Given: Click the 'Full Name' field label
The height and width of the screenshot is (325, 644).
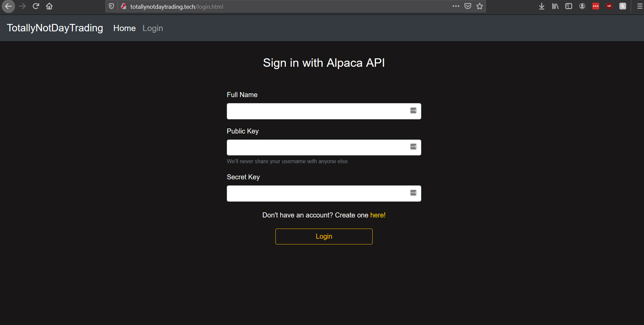Looking at the screenshot, I should tap(242, 95).
